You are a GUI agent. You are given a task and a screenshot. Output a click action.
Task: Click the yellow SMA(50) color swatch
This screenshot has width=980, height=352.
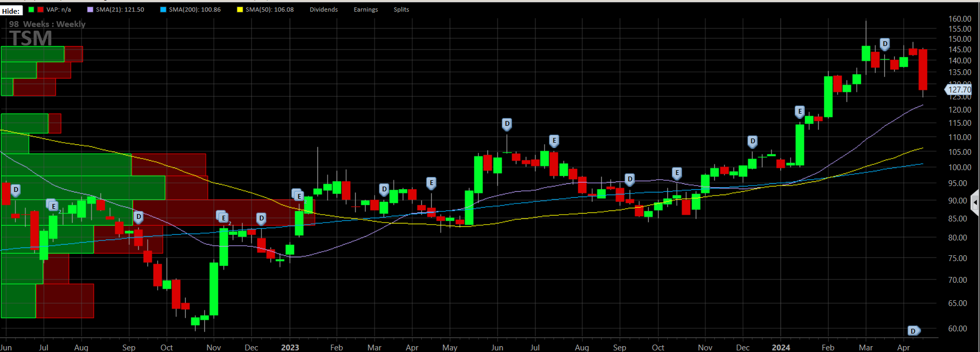click(240, 10)
